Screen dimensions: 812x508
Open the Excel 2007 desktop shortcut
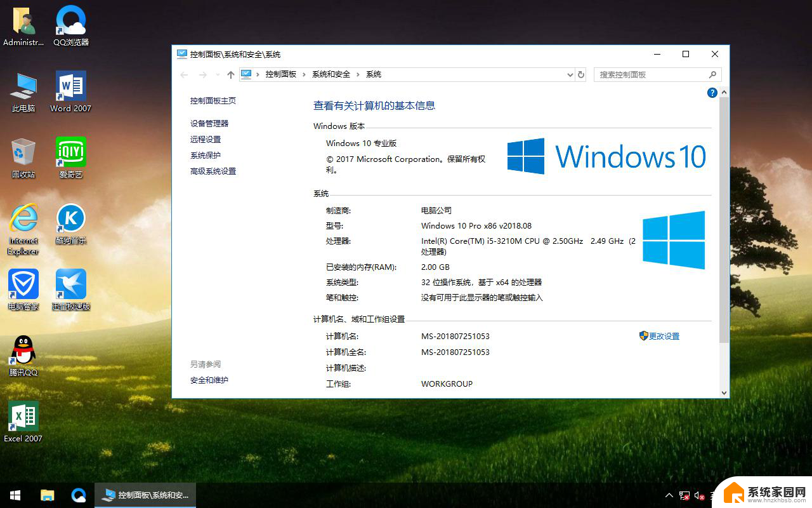pos(23,422)
